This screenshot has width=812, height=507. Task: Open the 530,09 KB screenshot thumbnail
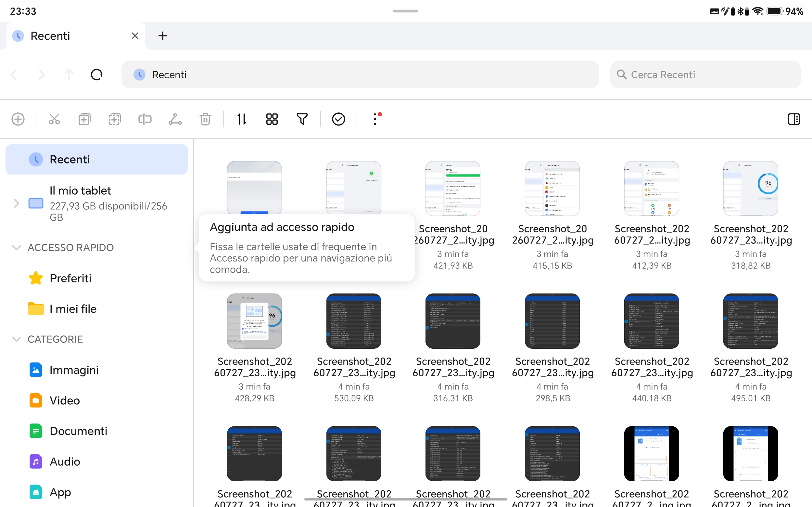click(354, 321)
